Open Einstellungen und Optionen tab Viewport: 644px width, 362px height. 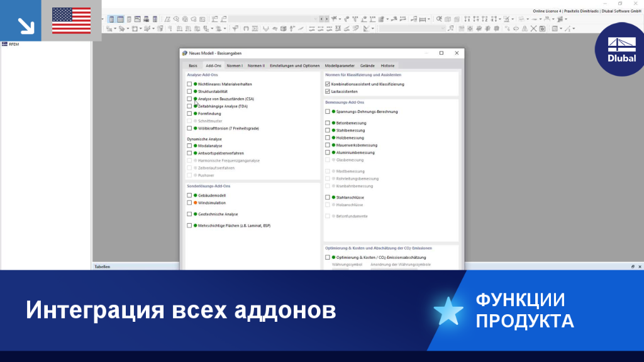click(x=294, y=65)
